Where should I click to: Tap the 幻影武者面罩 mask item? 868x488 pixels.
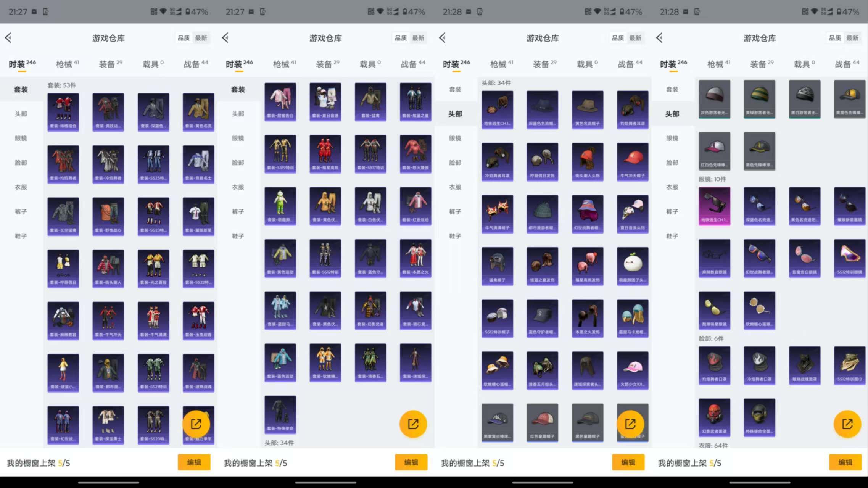pyautogui.click(x=714, y=418)
